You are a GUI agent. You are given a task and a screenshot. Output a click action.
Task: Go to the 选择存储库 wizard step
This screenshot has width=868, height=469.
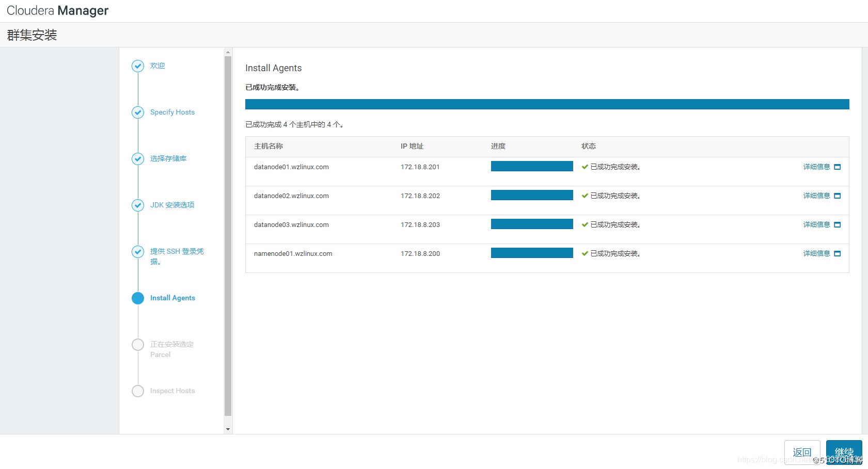click(168, 158)
